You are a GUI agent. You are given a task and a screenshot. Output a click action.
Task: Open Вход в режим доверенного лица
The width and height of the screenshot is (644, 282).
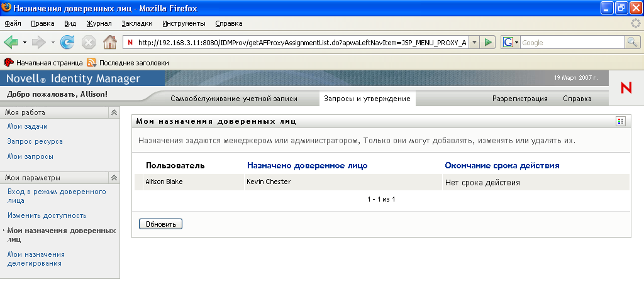click(57, 196)
